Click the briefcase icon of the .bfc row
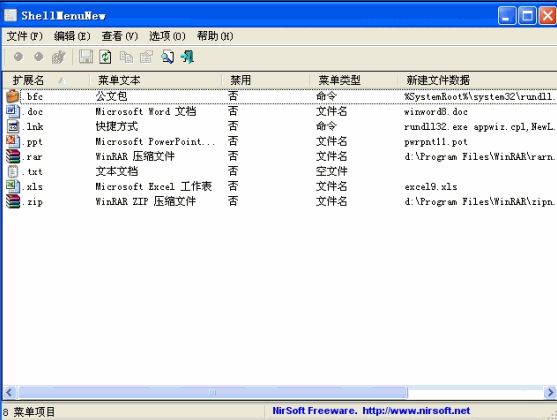The height and width of the screenshot is (420, 557). coord(12,96)
